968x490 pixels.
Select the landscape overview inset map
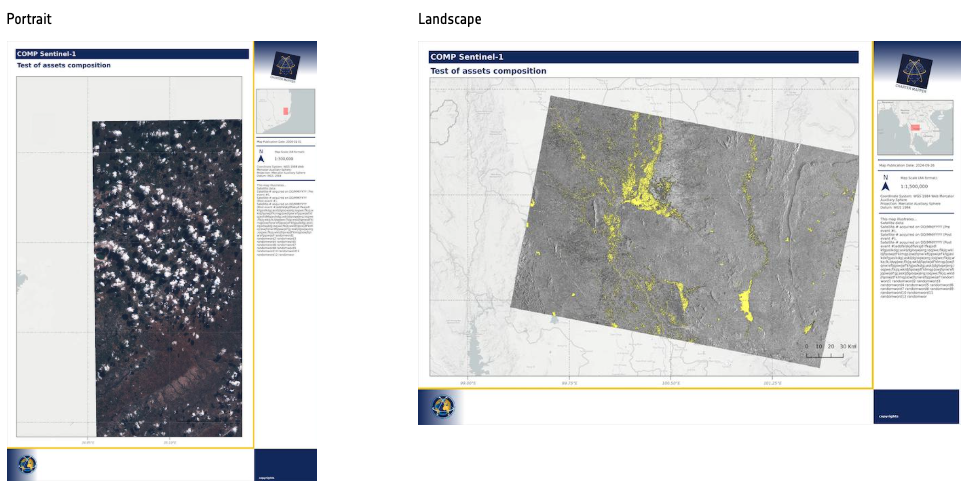pyautogui.click(x=913, y=130)
